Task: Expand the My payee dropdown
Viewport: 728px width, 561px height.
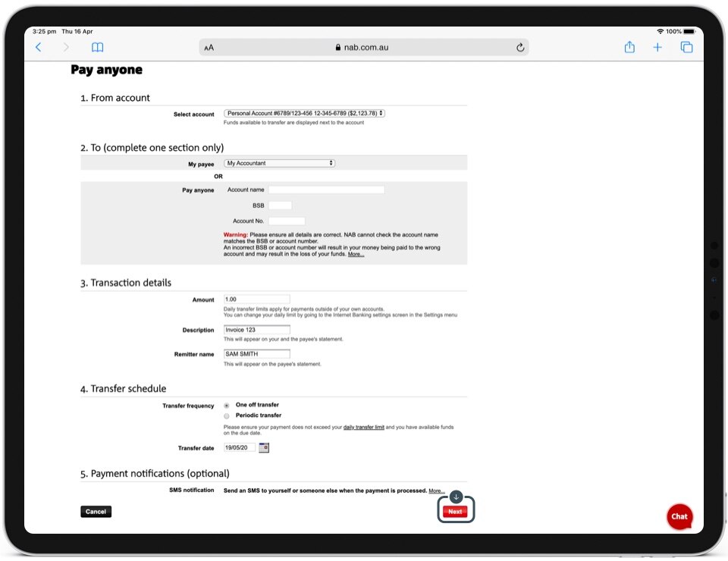Action: coord(279,163)
